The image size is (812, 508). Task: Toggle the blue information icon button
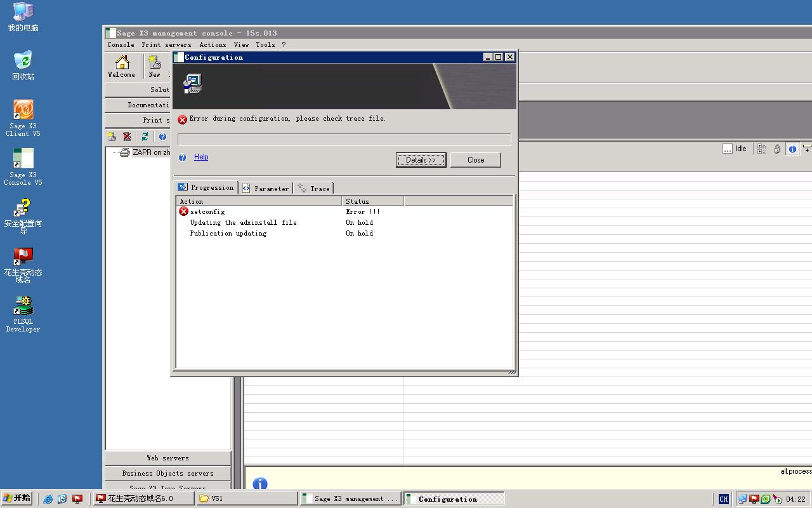[792, 149]
